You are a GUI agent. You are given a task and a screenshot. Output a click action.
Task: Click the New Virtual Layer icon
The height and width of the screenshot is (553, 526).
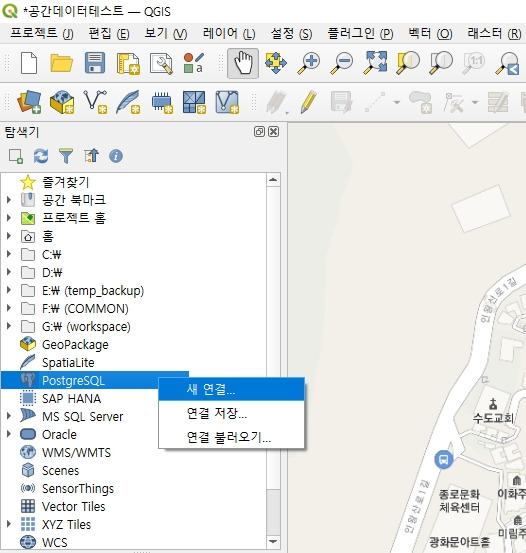pos(227,102)
